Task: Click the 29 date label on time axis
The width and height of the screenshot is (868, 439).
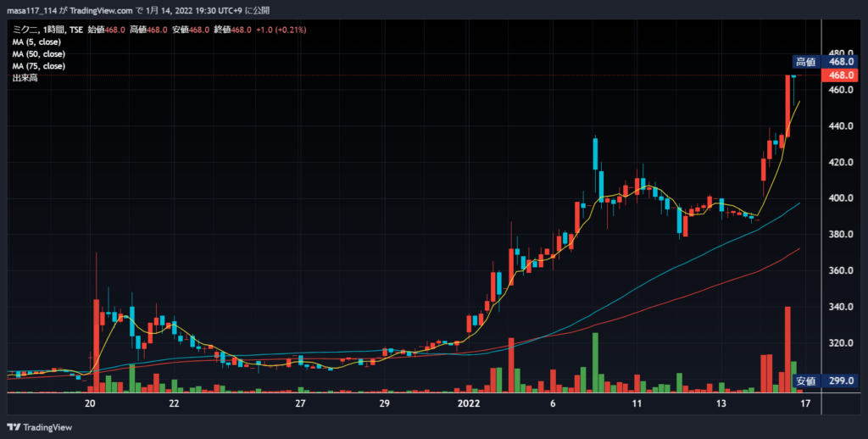Action: 385,404
